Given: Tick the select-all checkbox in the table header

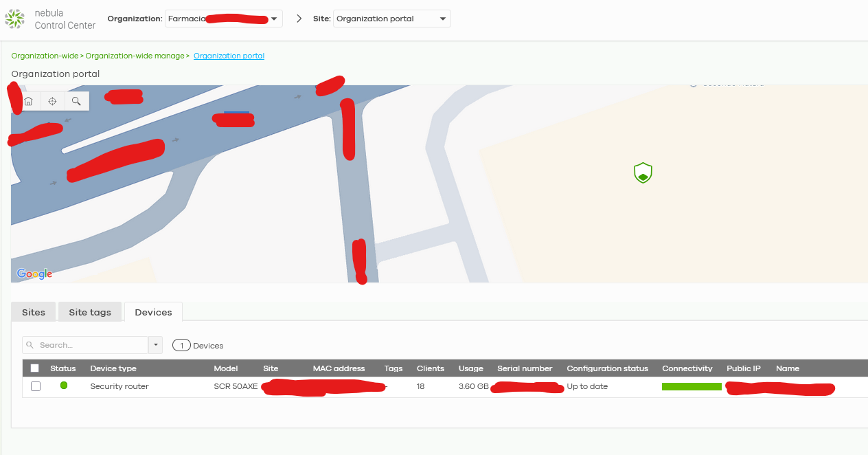Looking at the screenshot, I should pyautogui.click(x=35, y=368).
